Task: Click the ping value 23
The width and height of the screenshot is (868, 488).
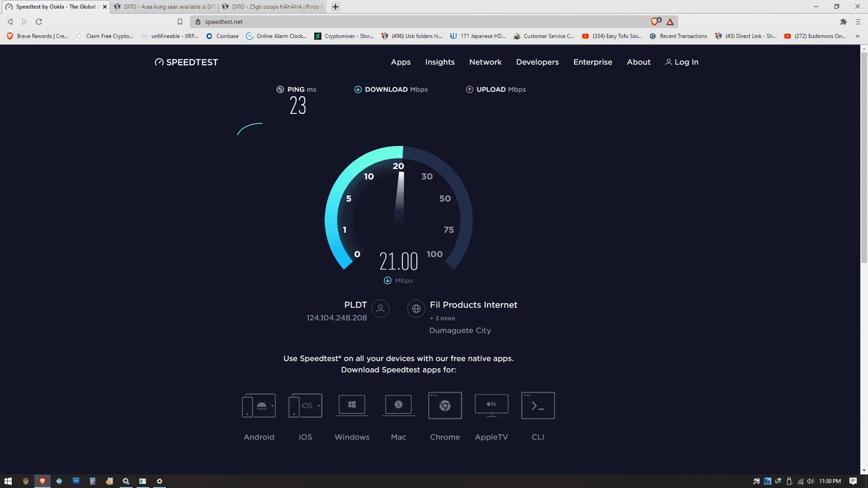Action: click(298, 106)
